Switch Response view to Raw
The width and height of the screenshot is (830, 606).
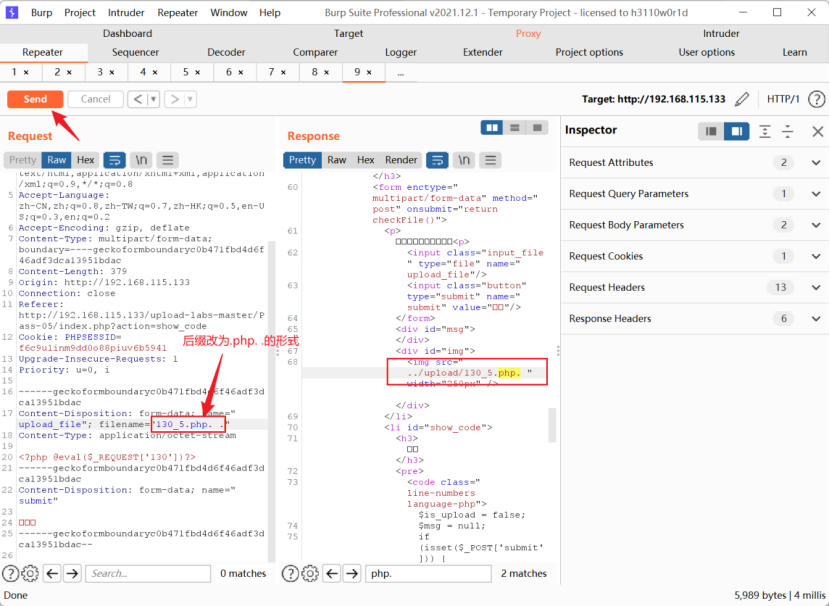[x=337, y=160]
